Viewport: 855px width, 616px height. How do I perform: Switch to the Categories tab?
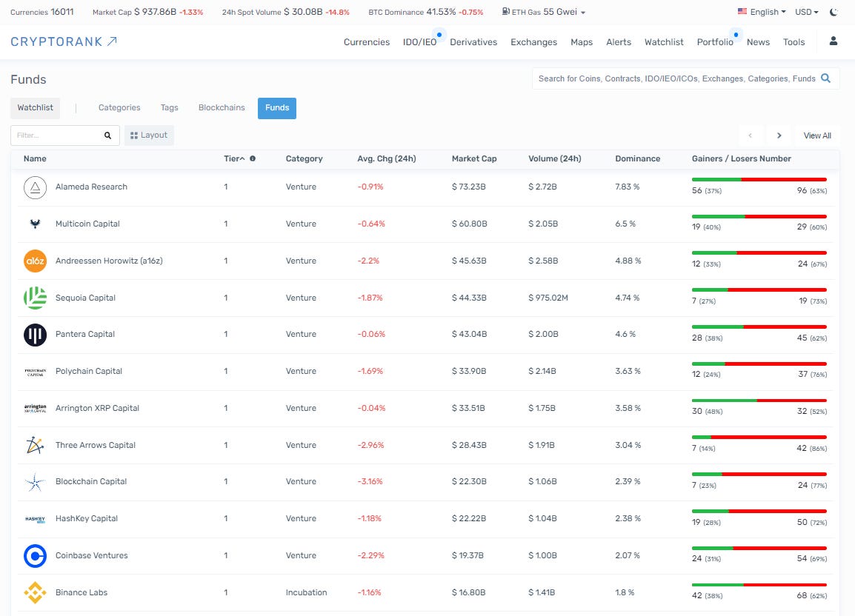tap(119, 107)
